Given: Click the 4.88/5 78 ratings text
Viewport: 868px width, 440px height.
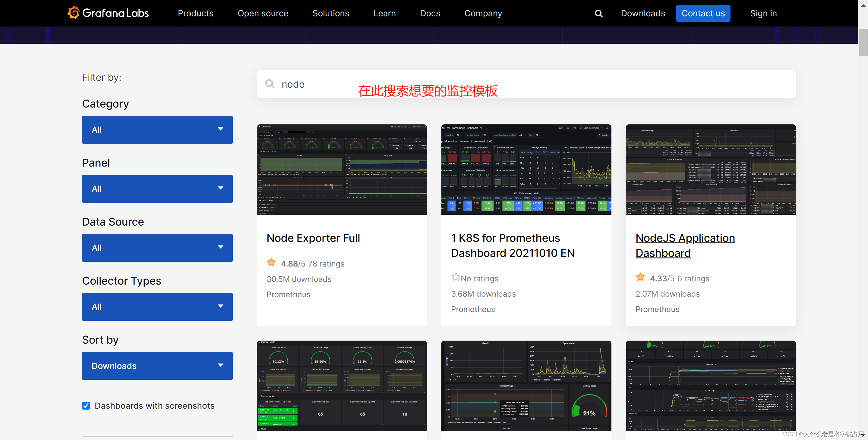Looking at the screenshot, I should [313, 264].
